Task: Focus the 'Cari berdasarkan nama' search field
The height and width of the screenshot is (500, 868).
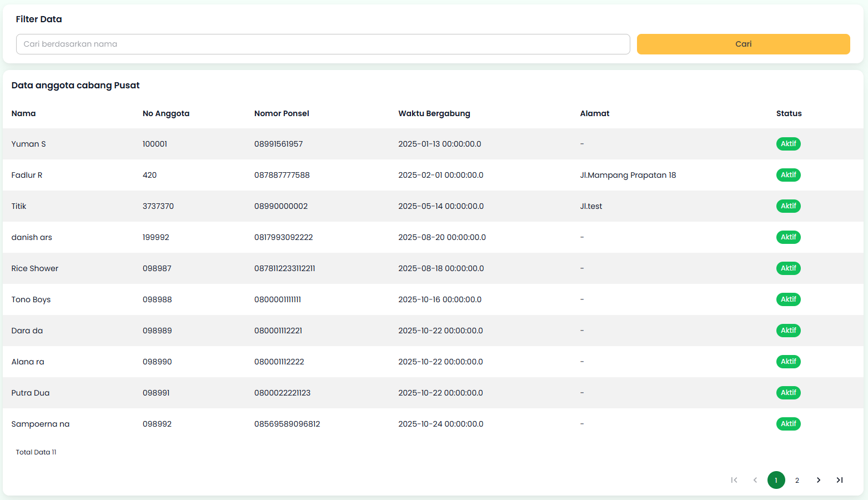Action: tap(323, 44)
